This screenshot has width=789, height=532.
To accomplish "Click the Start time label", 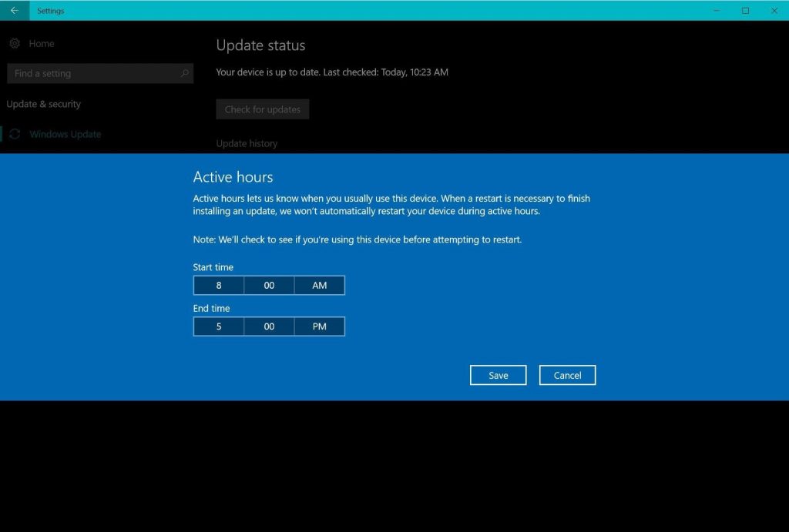I will 213,267.
